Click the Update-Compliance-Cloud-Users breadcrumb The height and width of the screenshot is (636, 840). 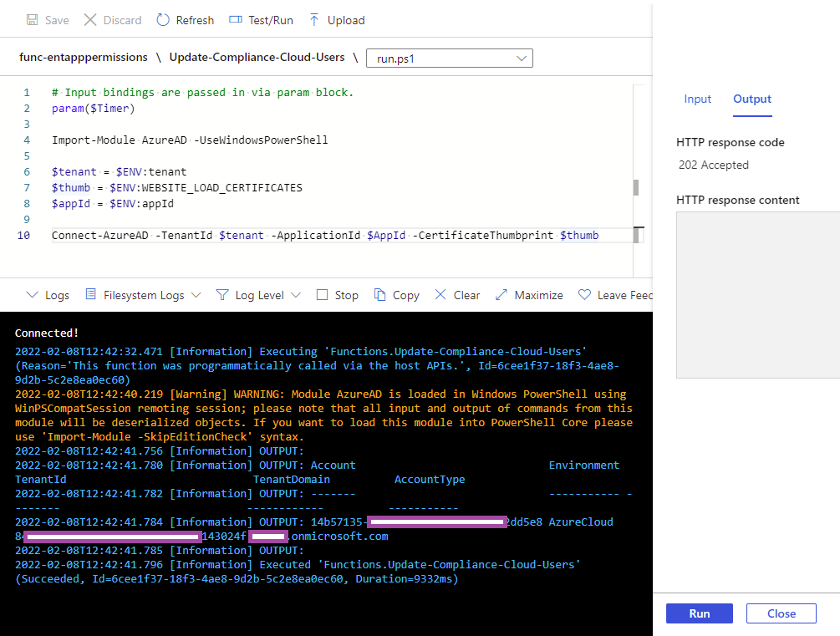(257, 58)
